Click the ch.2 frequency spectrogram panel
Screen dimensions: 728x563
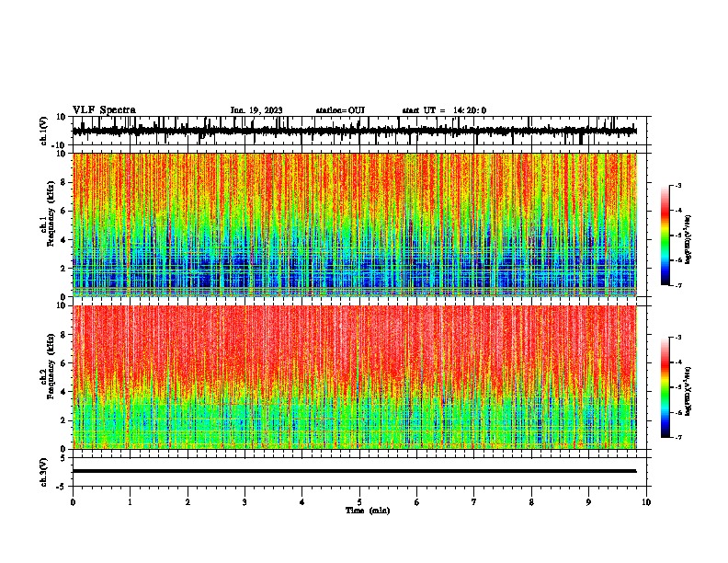pyautogui.click(x=361, y=377)
